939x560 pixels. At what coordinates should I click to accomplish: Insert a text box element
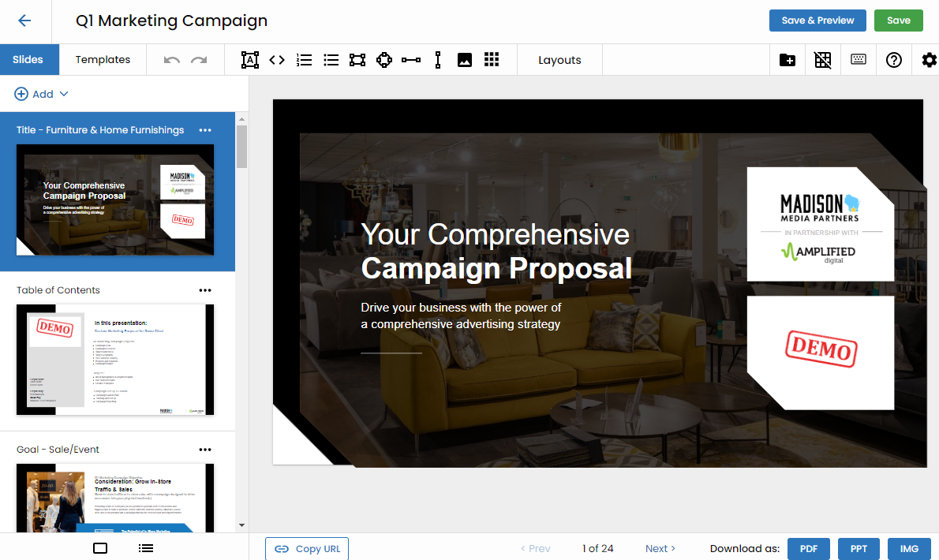click(x=250, y=60)
